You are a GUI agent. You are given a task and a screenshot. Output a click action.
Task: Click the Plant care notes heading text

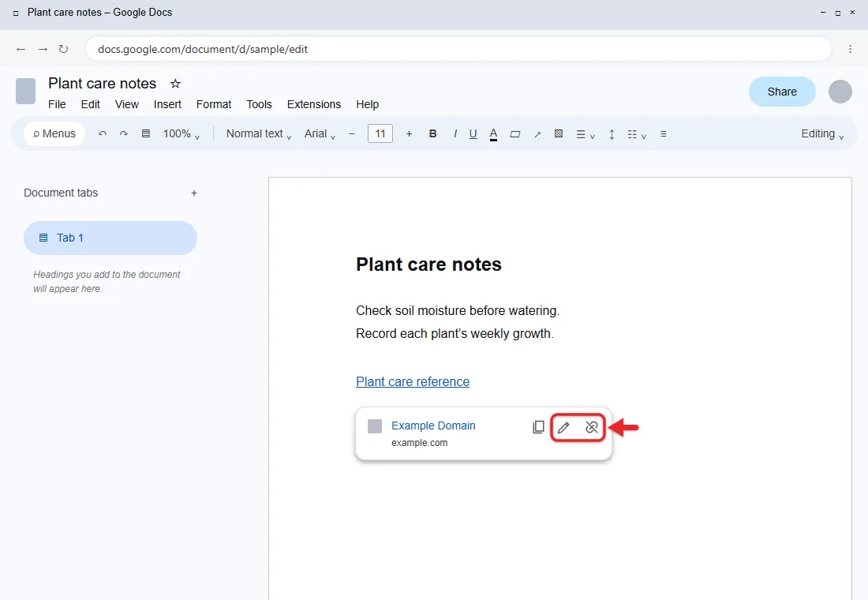pos(428,264)
